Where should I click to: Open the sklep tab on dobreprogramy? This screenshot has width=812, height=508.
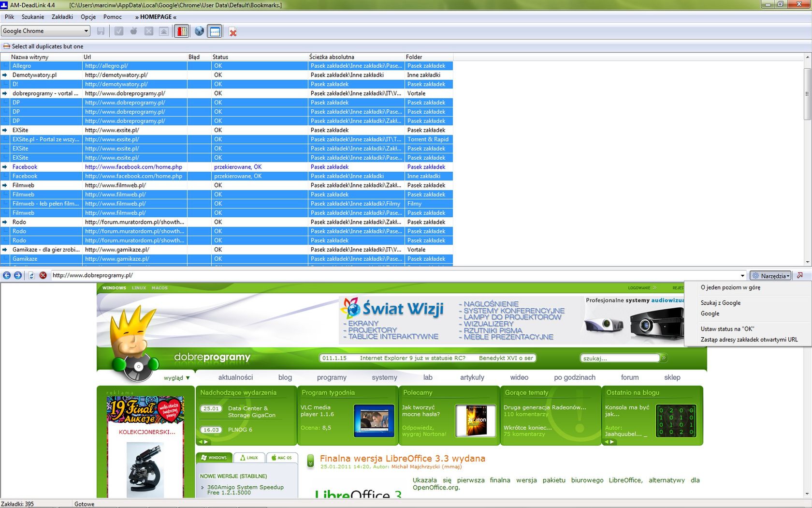[x=672, y=377]
